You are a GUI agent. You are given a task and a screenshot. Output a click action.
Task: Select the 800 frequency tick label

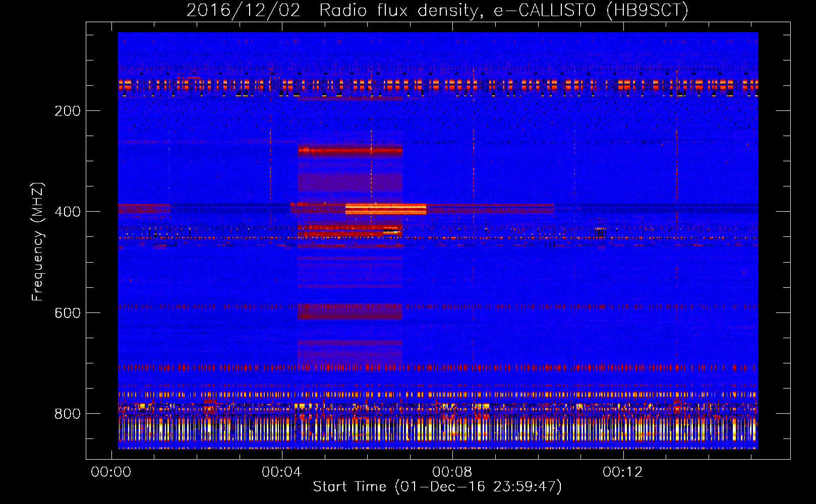68,414
